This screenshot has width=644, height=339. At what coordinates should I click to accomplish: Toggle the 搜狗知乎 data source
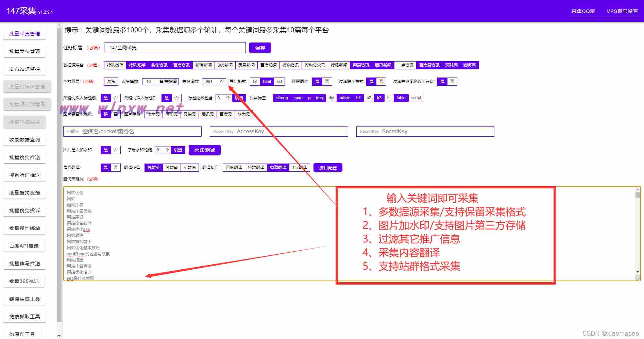[x=137, y=65]
